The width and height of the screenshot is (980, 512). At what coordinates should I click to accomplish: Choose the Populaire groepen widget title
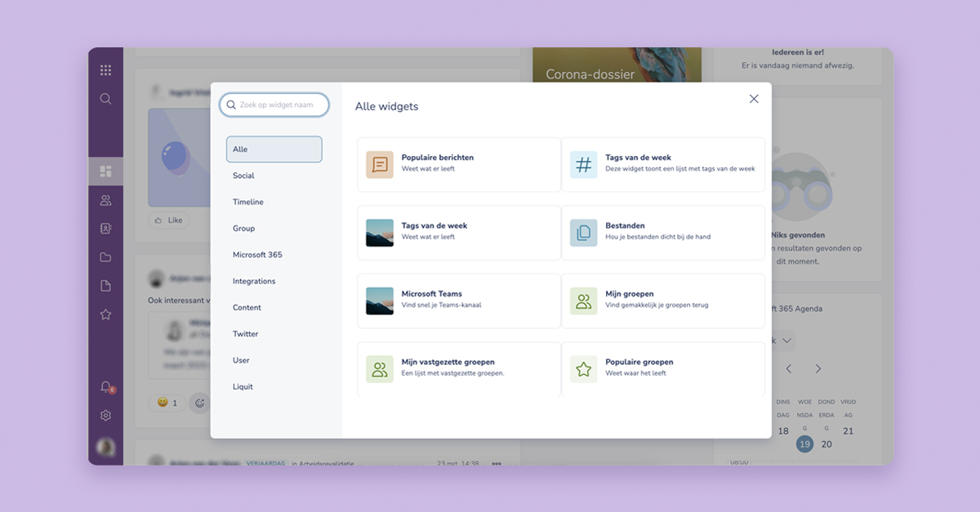[x=639, y=362]
